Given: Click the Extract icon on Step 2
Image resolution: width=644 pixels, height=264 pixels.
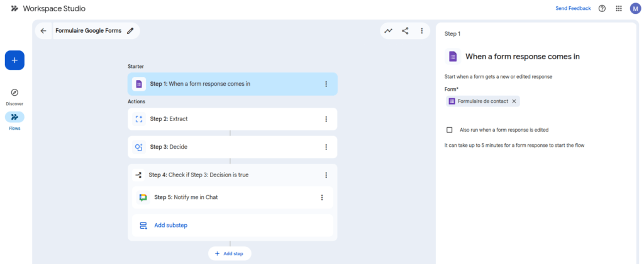Looking at the screenshot, I should pos(139,119).
